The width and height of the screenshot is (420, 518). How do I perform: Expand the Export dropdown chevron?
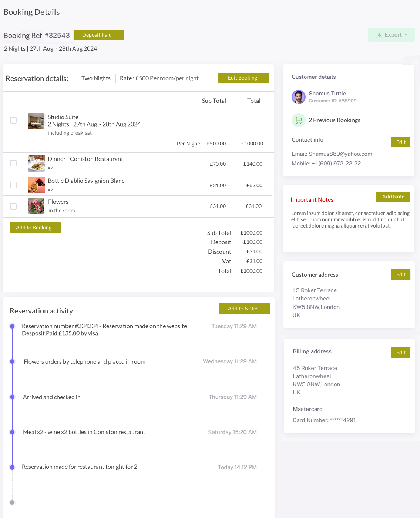coord(406,35)
